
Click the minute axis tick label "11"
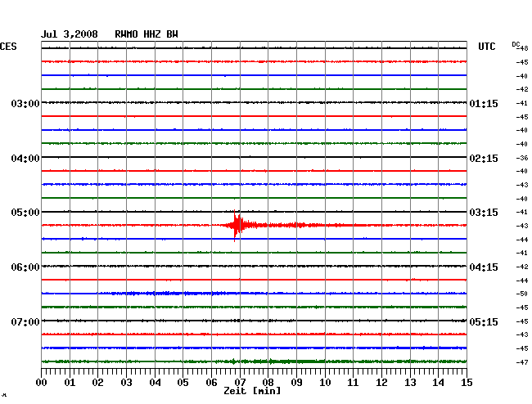(353, 382)
